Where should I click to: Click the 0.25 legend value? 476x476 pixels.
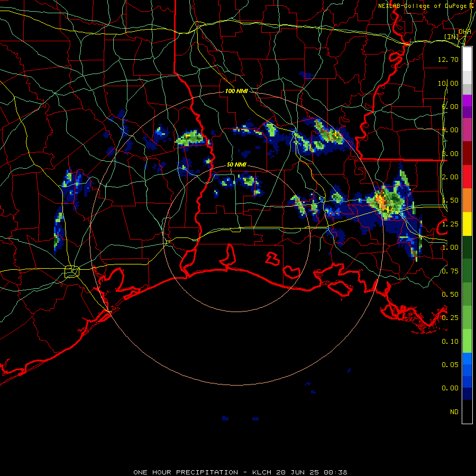450,318
